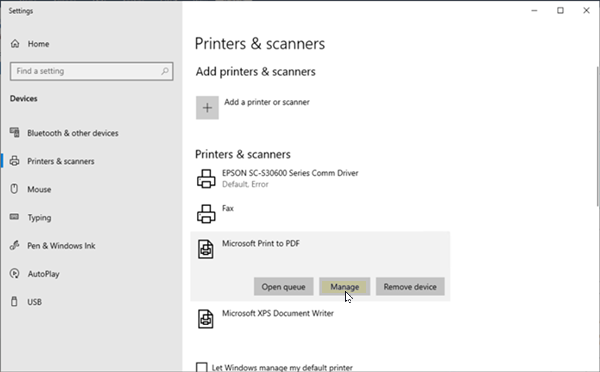Click in the Find a setting field
The width and height of the screenshot is (600, 372).
[x=91, y=71]
